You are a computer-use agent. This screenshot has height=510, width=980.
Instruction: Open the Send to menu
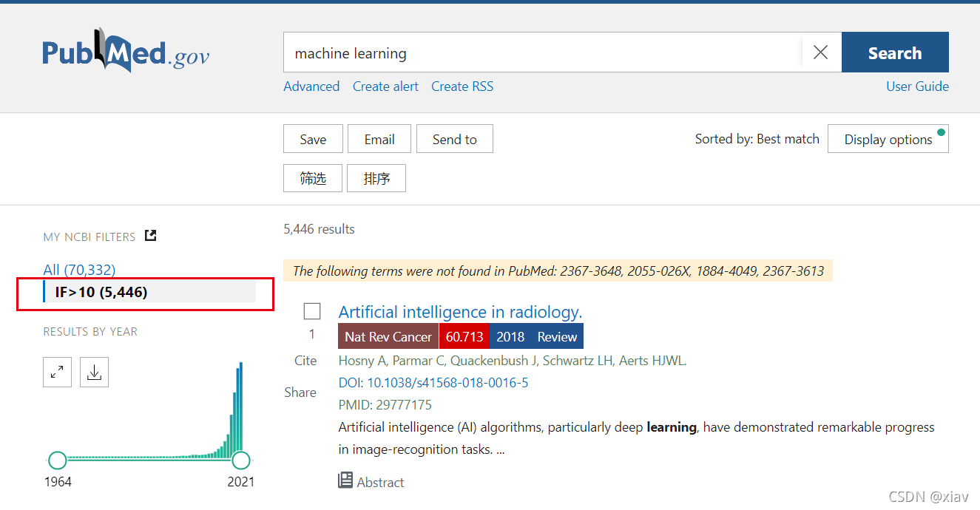454,138
